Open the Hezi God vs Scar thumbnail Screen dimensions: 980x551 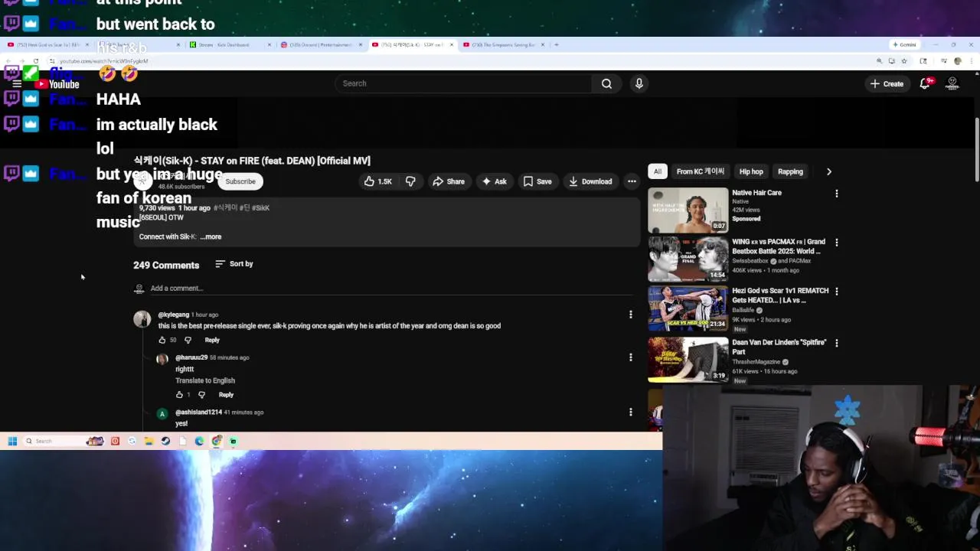pyautogui.click(x=688, y=308)
